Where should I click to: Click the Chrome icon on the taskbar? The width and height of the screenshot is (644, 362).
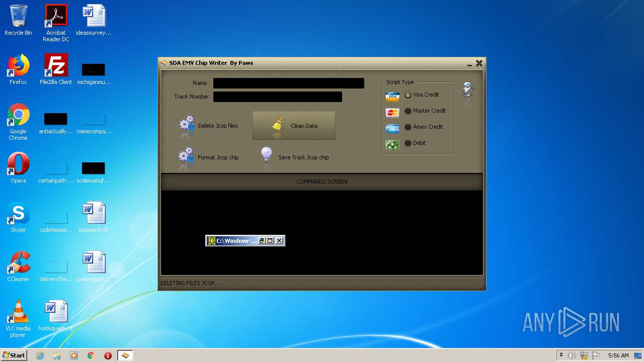(x=91, y=355)
